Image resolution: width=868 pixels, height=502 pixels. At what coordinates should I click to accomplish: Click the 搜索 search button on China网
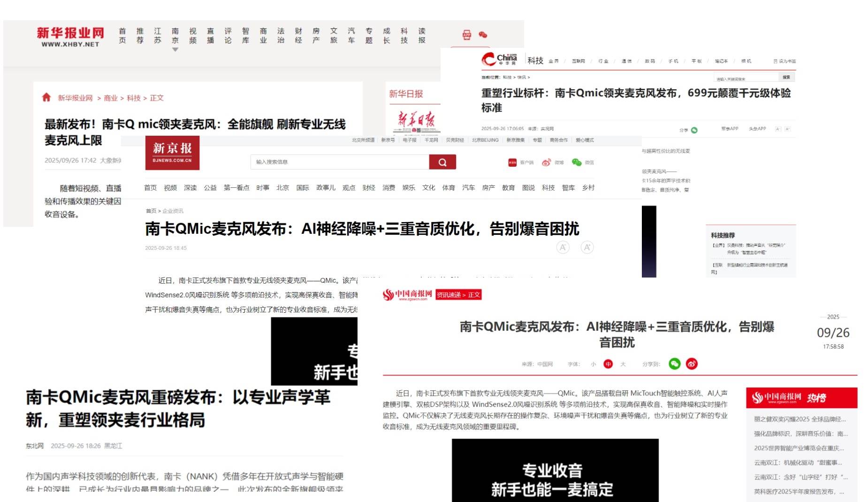[x=788, y=77]
